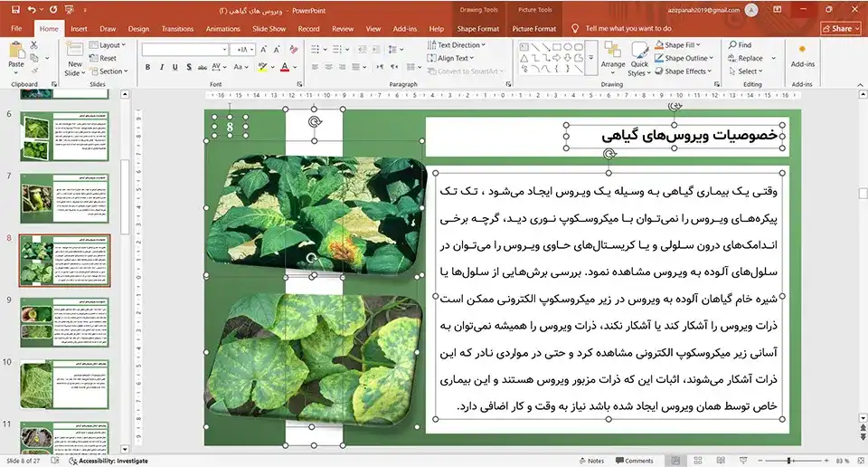Click Clear All Formatting icon
This screenshot has width=868, height=467.
[x=293, y=49]
